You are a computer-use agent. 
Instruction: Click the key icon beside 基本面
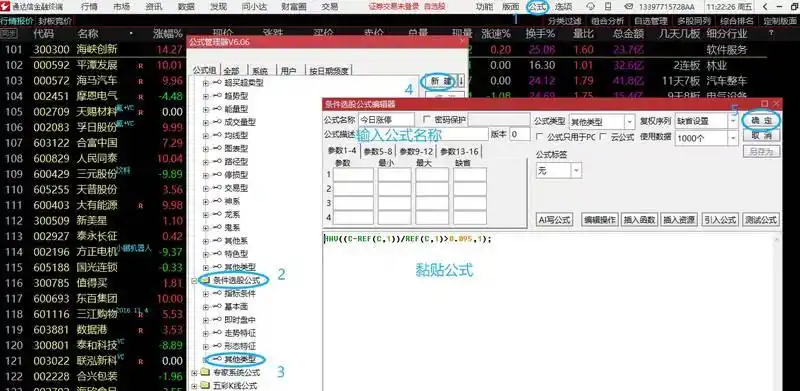tap(216, 307)
